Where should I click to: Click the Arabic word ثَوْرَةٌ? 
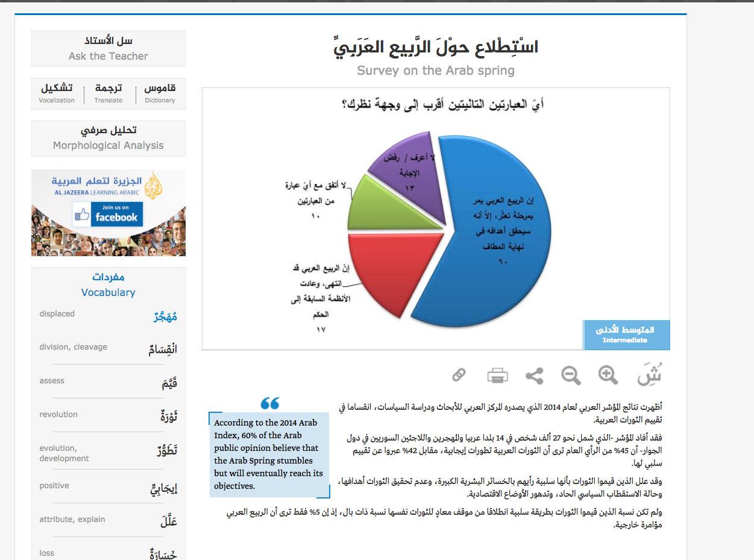click(169, 417)
